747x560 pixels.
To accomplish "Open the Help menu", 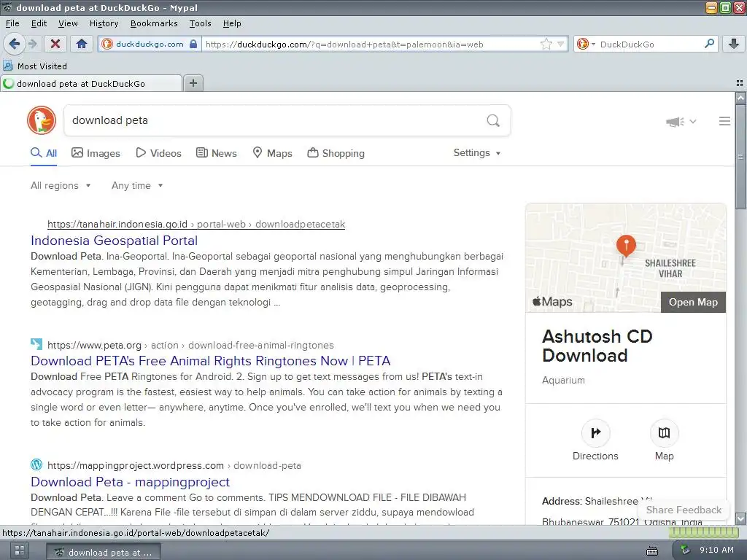I will [x=232, y=23].
